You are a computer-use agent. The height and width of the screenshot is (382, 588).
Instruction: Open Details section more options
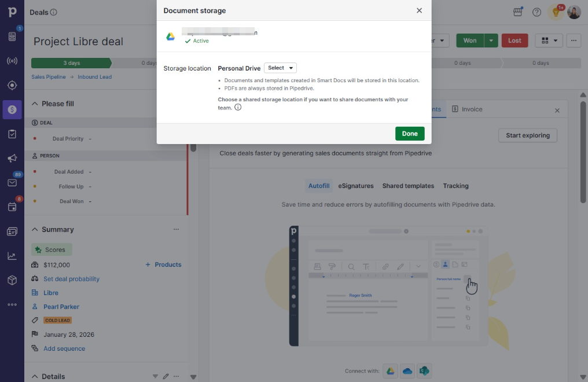pyautogui.click(x=177, y=376)
